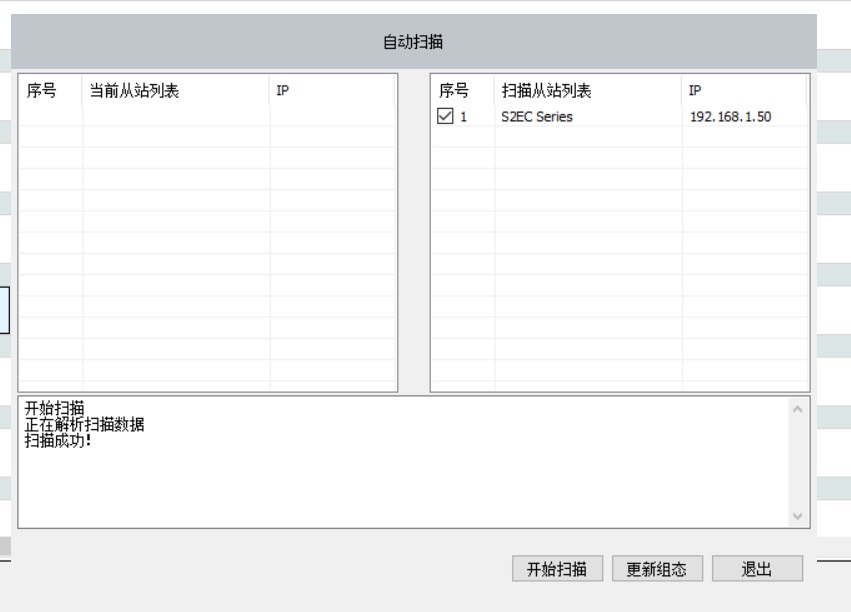Click the 192.168.1.50 IP cell
Screen dimensions: 851x612
730,117
